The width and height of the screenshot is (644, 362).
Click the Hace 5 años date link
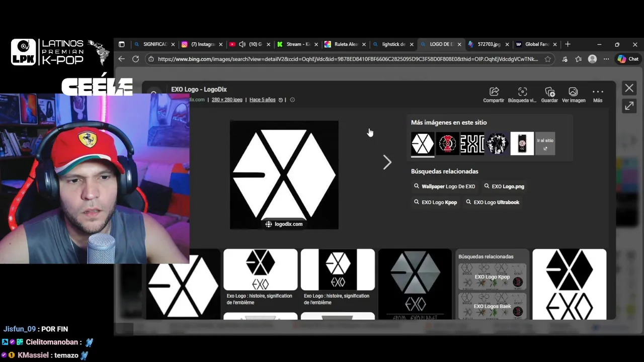pos(263,100)
